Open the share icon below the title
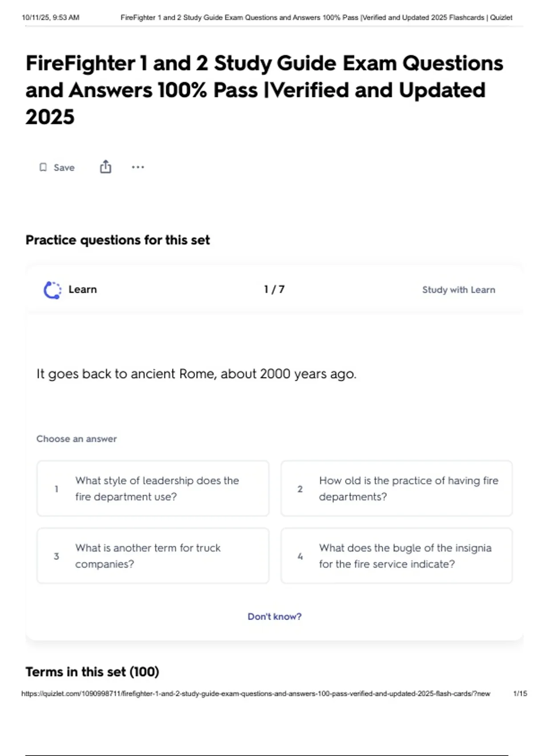This screenshot has width=534, height=756. (105, 167)
